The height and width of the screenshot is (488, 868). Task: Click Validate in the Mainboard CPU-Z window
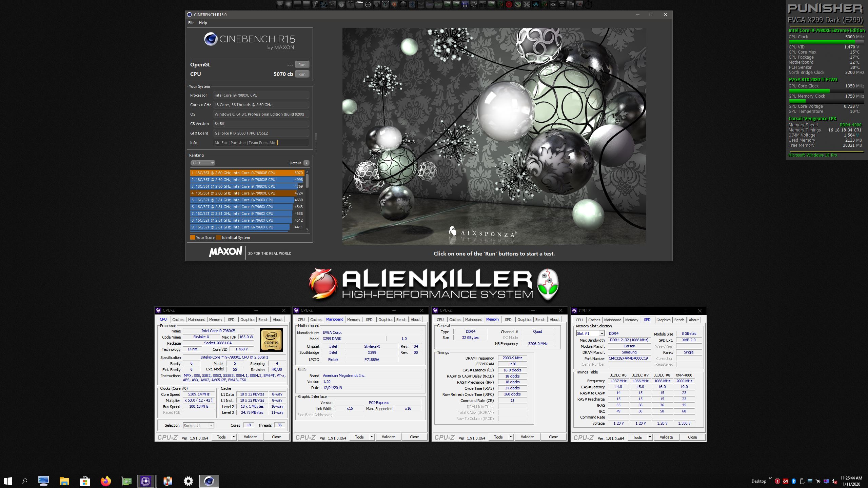pyautogui.click(x=388, y=437)
